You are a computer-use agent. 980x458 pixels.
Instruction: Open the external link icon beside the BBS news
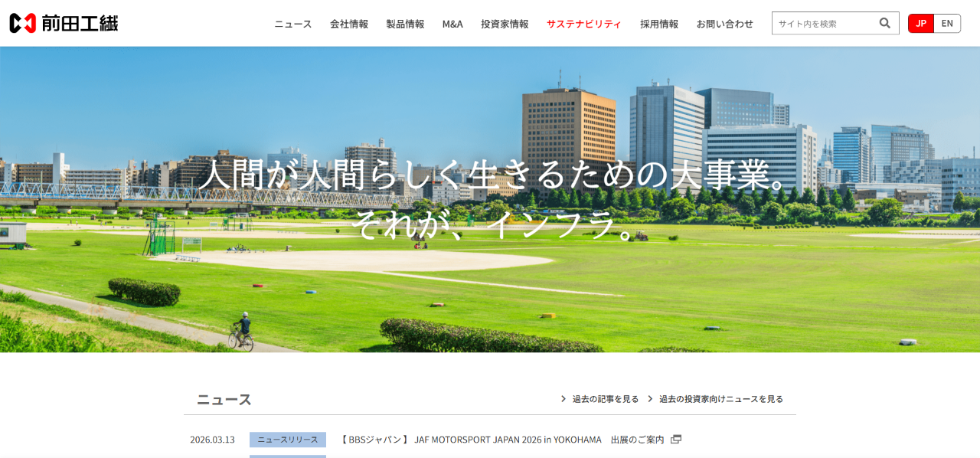click(x=675, y=440)
